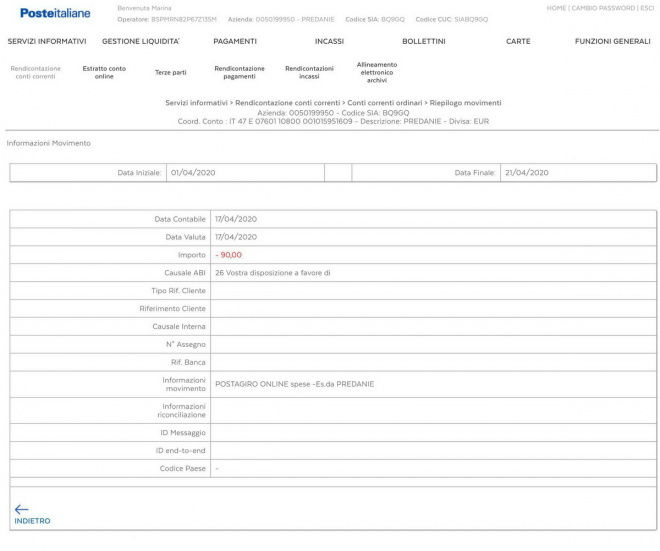Go to Terze parti section
The height and width of the screenshot is (551, 660).
pos(170,72)
